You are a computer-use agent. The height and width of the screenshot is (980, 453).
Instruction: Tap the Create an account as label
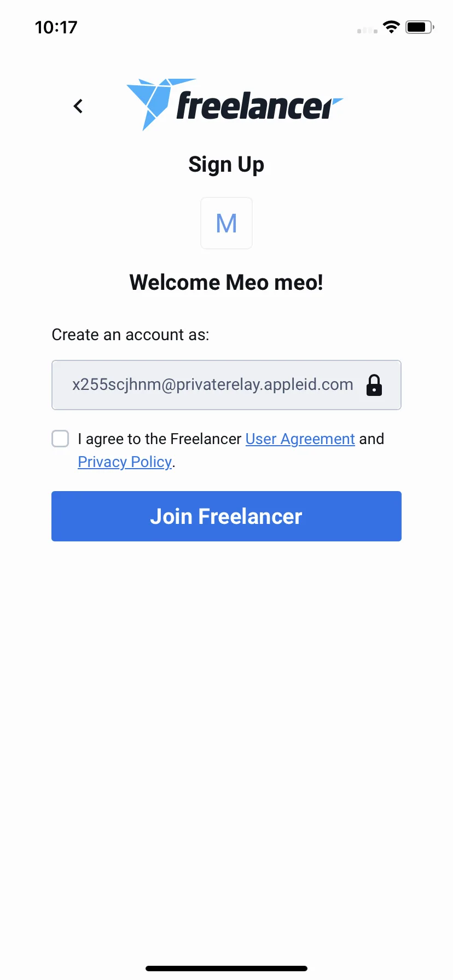pos(130,335)
